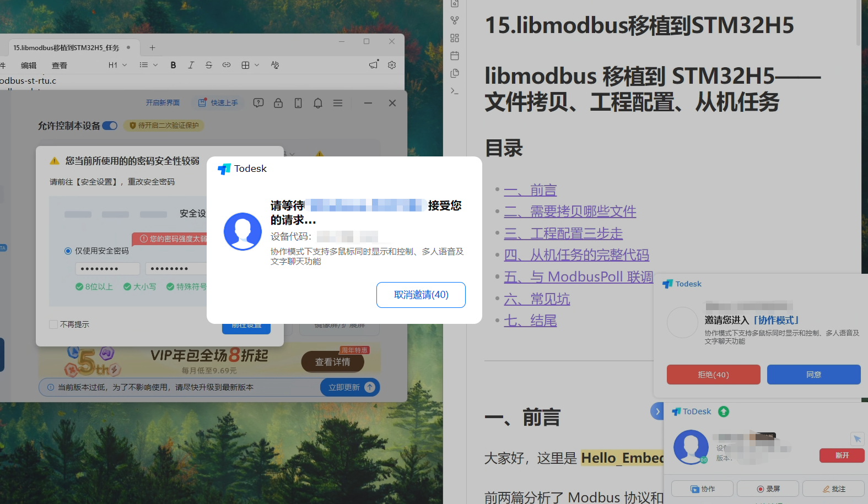This screenshot has height=504, width=868.
Task: Click the VIP年包全场8折起 promotional banner
Action: pyautogui.click(x=209, y=360)
